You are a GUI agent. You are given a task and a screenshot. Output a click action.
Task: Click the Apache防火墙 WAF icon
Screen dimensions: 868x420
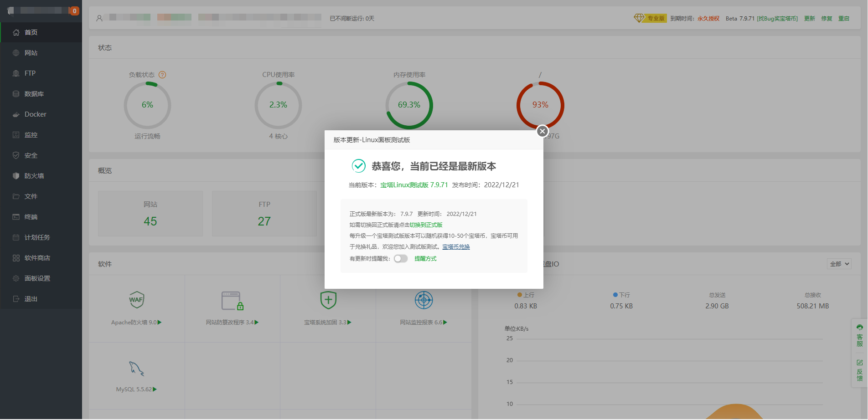tap(136, 300)
